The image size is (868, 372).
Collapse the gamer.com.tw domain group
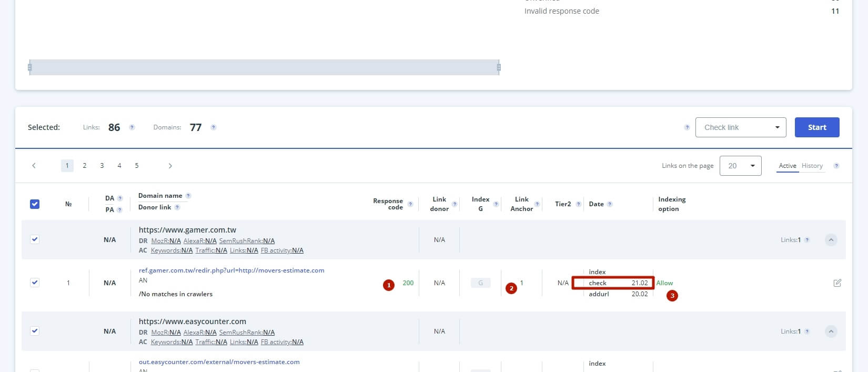point(831,240)
